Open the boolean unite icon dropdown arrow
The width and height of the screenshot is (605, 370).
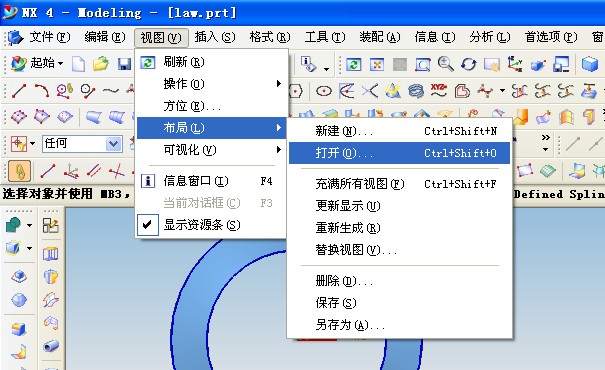29,225
